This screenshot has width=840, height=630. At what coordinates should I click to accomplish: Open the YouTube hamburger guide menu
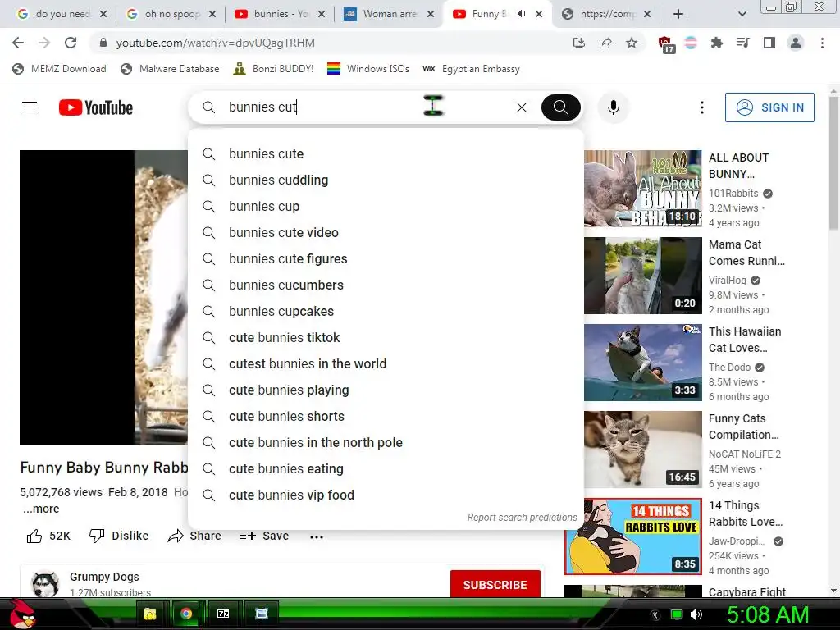(30, 107)
